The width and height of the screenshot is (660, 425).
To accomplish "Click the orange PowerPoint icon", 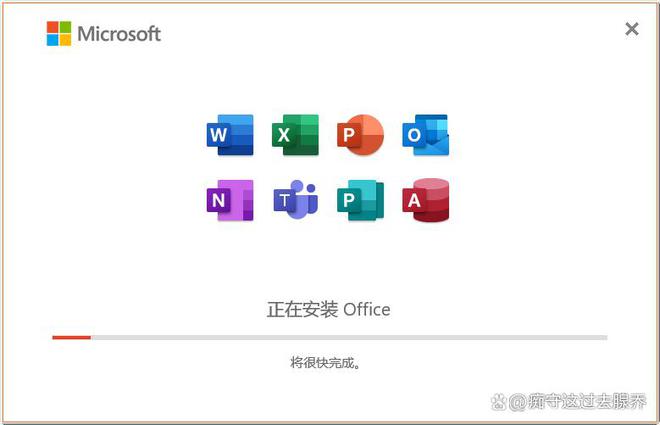I will click(360, 135).
